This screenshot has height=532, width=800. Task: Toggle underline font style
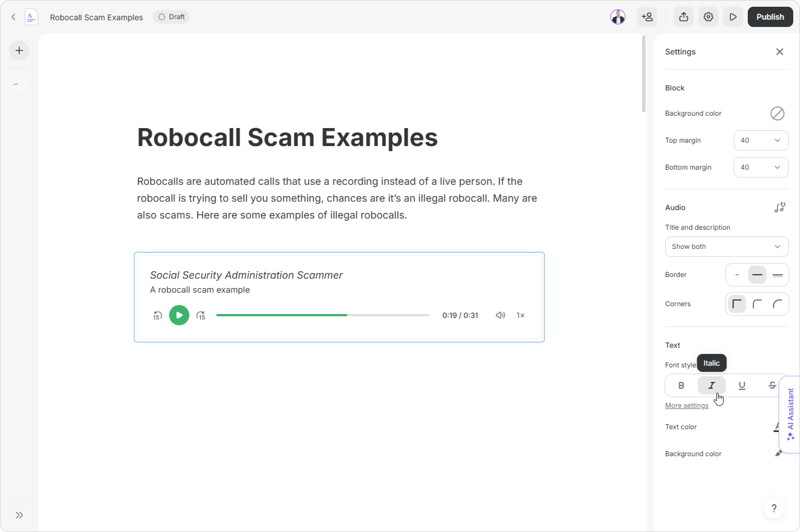(x=742, y=385)
